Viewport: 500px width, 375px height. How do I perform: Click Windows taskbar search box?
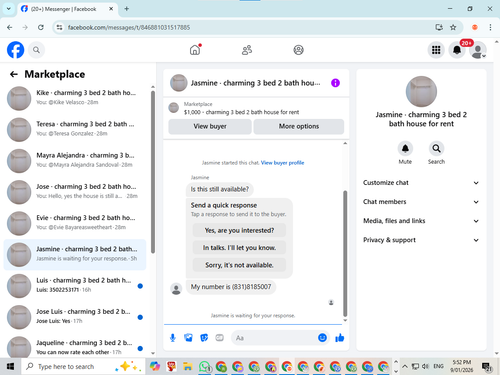(x=83, y=367)
